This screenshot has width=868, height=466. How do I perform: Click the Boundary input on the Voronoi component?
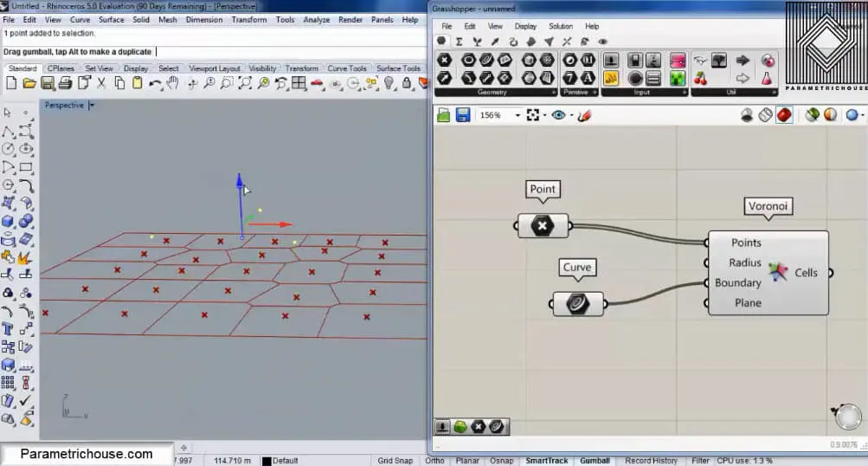coord(737,282)
